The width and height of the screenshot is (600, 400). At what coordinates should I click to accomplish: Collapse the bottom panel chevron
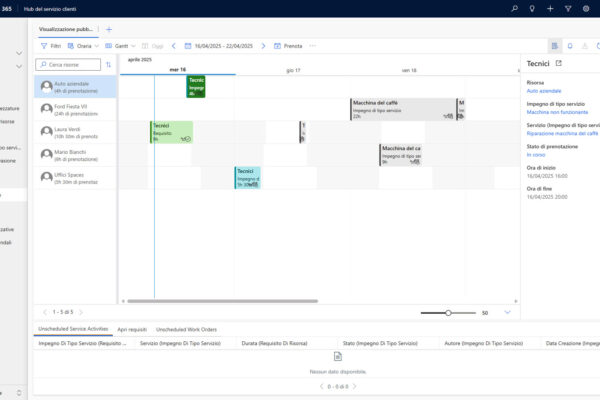(x=507, y=312)
